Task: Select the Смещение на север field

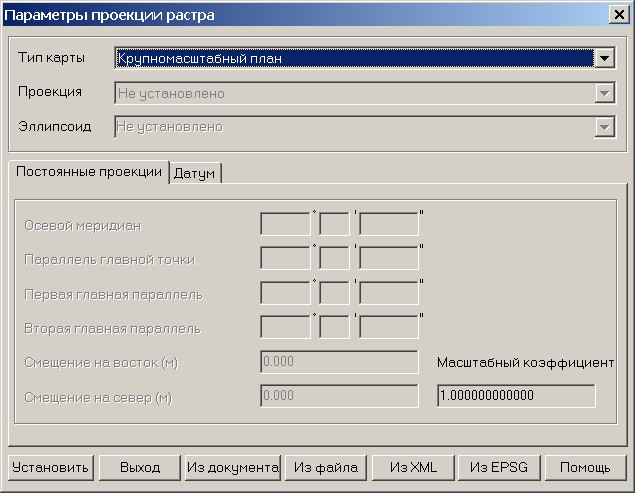Action: pos(339,396)
